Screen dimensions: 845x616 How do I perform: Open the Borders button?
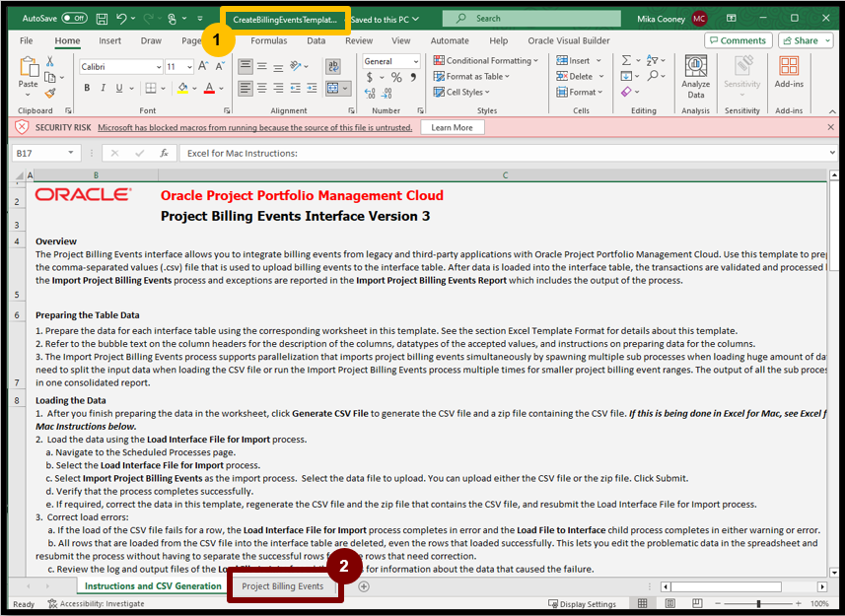[x=151, y=88]
